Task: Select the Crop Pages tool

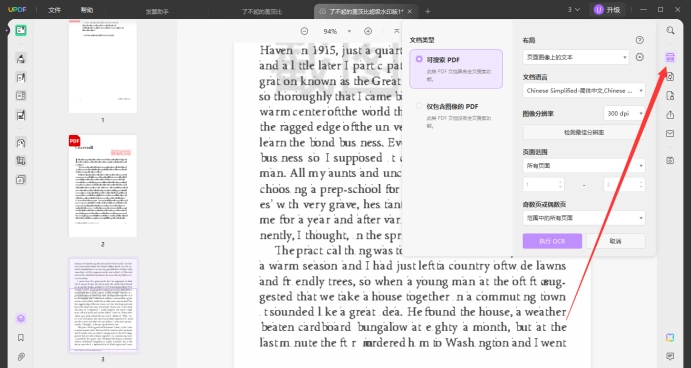Action: 21,161
